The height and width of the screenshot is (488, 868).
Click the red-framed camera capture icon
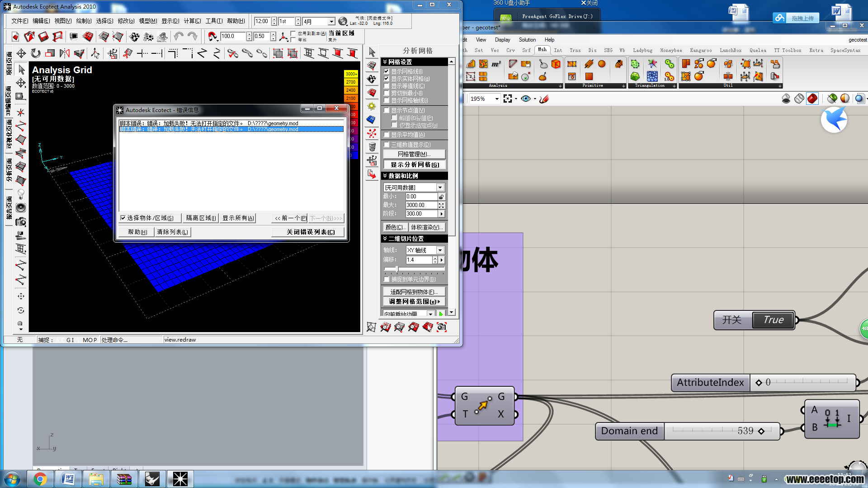pos(442,327)
